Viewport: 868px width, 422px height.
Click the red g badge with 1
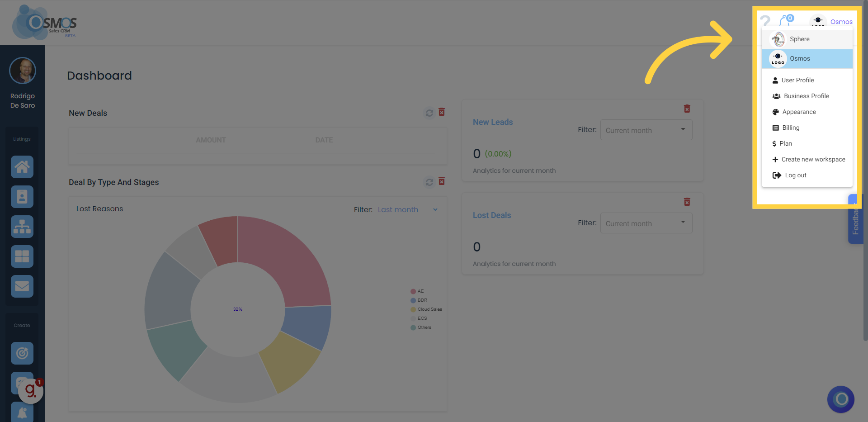point(31,390)
